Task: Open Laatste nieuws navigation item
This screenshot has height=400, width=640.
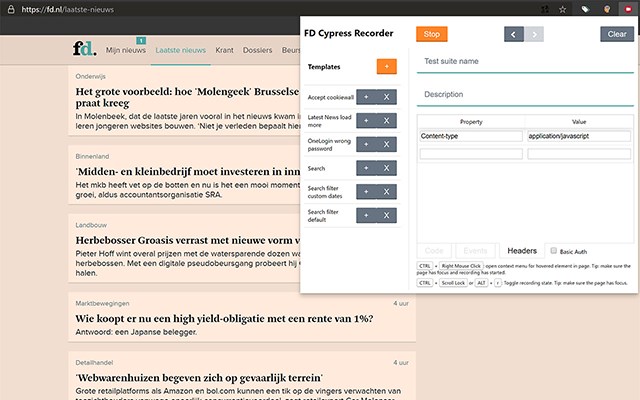Action: [x=180, y=50]
